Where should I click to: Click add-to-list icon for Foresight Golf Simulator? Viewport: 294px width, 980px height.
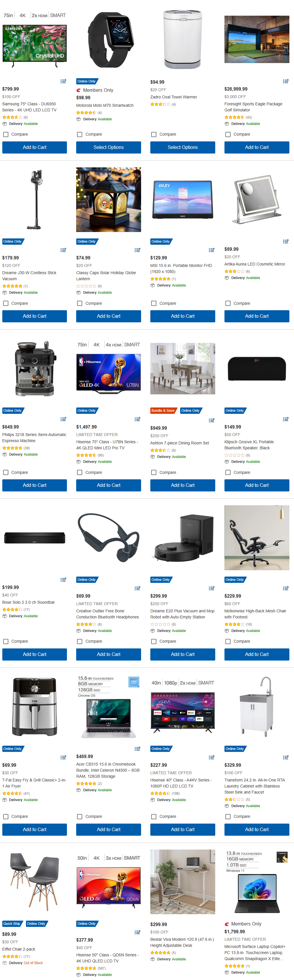click(286, 81)
